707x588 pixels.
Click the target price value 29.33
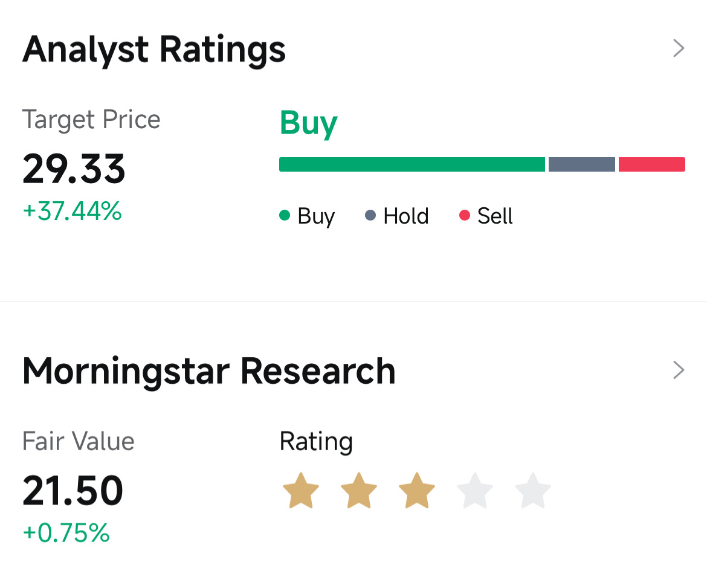coord(74,169)
